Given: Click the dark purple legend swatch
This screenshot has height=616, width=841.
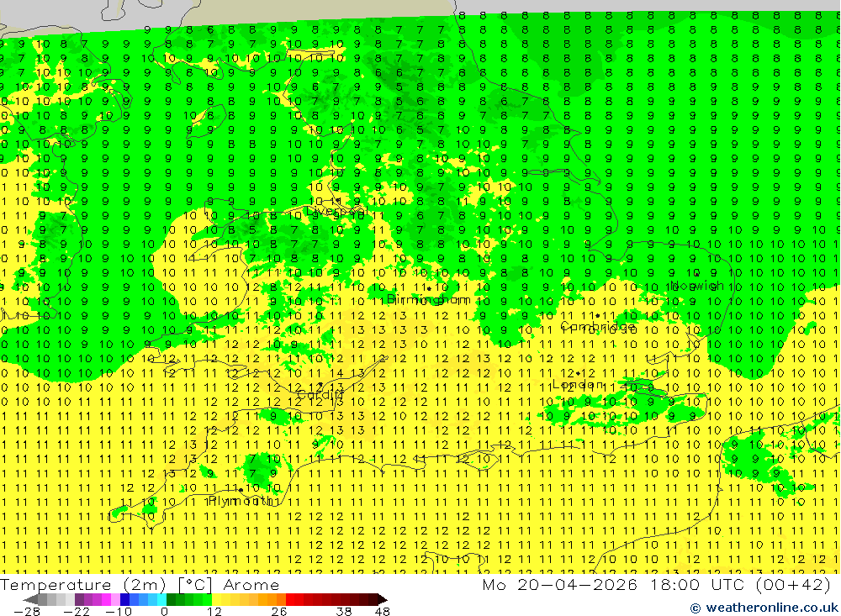Looking at the screenshot, I should (79, 600).
